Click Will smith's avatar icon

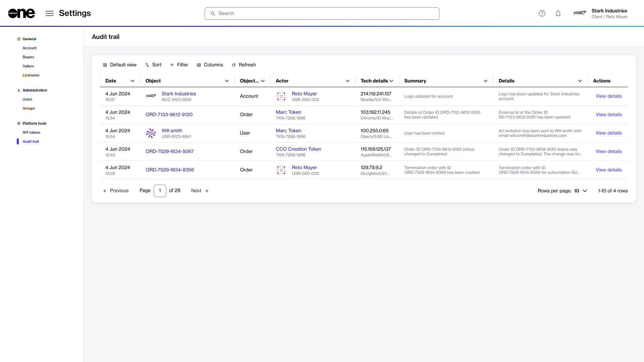(151, 133)
